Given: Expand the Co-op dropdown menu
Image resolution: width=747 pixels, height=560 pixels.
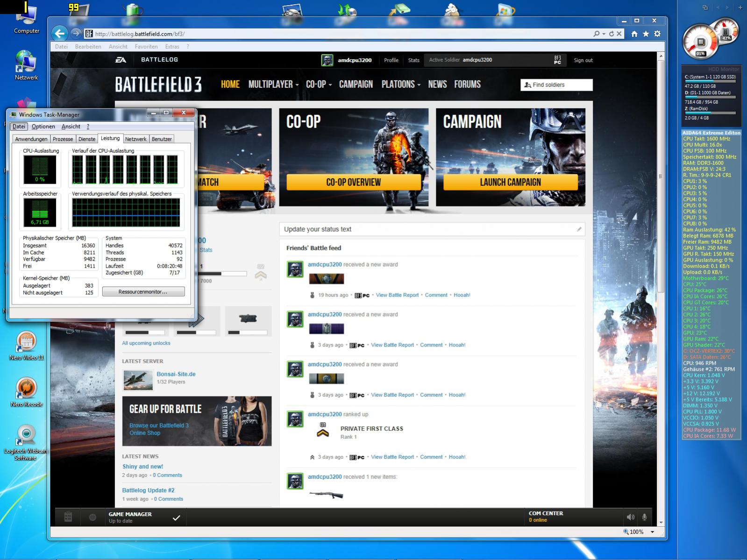Looking at the screenshot, I should click(x=319, y=84).
